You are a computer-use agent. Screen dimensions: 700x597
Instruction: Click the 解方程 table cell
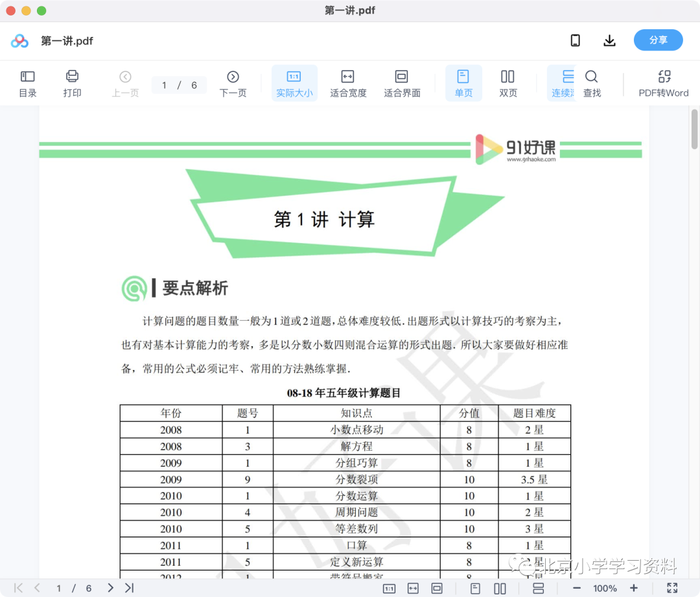coord(356,446)
